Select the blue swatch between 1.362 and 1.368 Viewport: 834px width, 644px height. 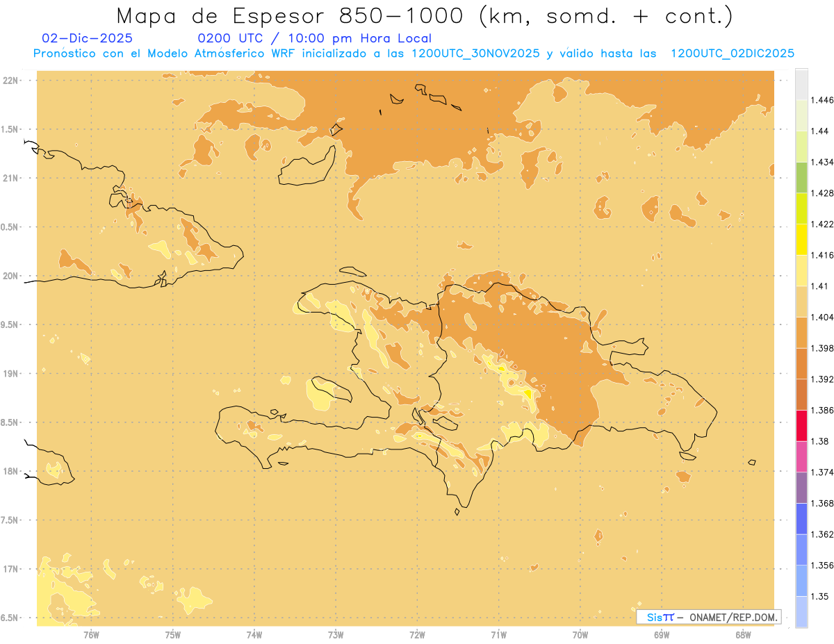[x=801, y=518]
